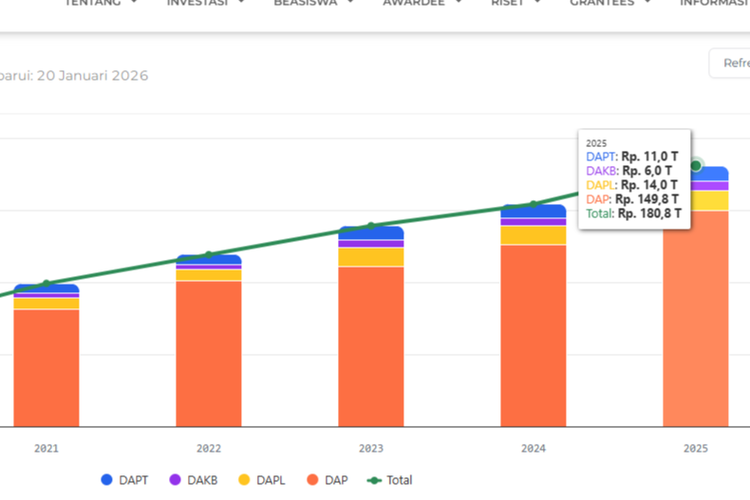Toggle the DAP legend item
The height and width of the screenshot is (500, 750).
click(330, 480)
